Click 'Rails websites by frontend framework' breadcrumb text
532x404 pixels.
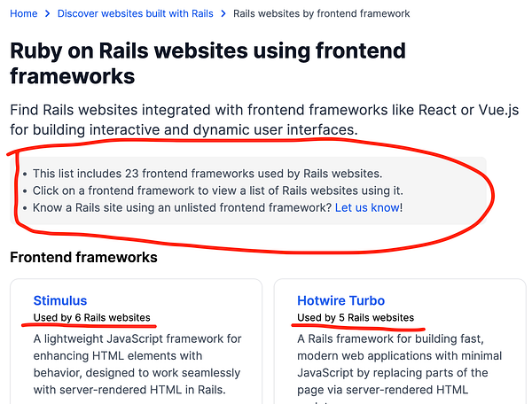(x=321, y=13)
